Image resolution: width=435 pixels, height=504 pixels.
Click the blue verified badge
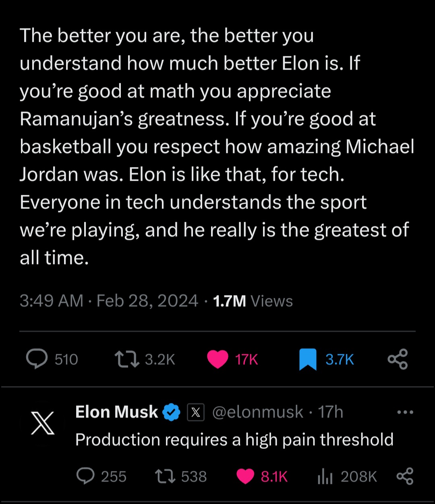tap(171, 412)
